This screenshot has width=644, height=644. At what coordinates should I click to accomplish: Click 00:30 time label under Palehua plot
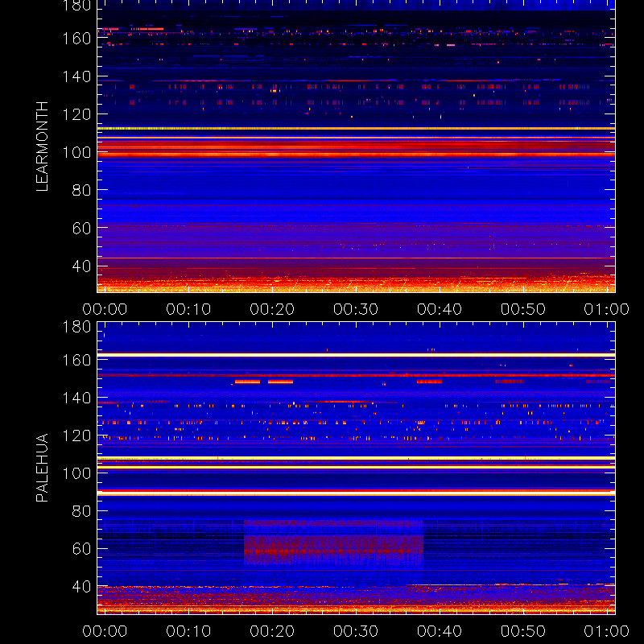click(x=356, y=631)
